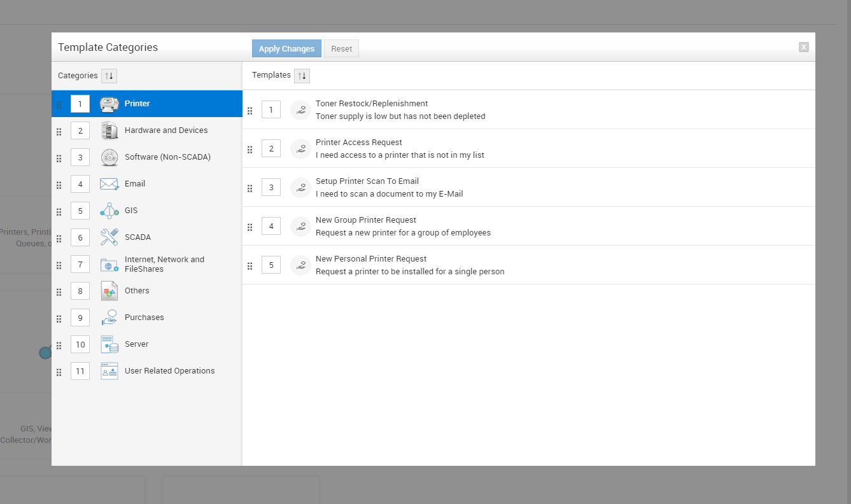Viewport: 851px width, 504px height.
Task: Click drag handle beside New Personal Printer Request
Action: point(250,266)
